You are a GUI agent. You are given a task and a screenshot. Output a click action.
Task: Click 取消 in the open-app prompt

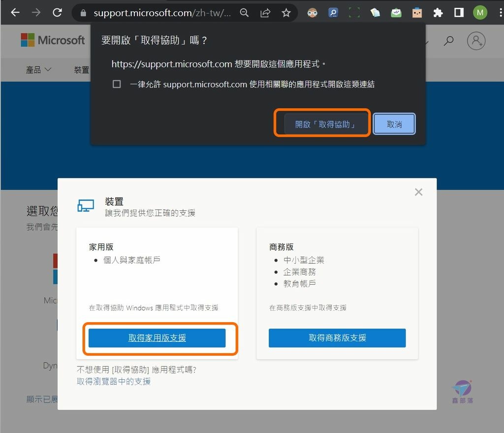[x=394, y=124]
